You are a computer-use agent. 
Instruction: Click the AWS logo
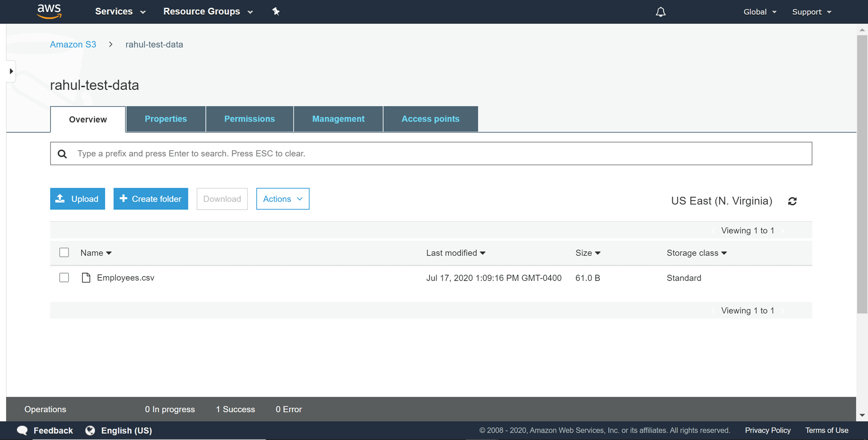pos(49,11)
